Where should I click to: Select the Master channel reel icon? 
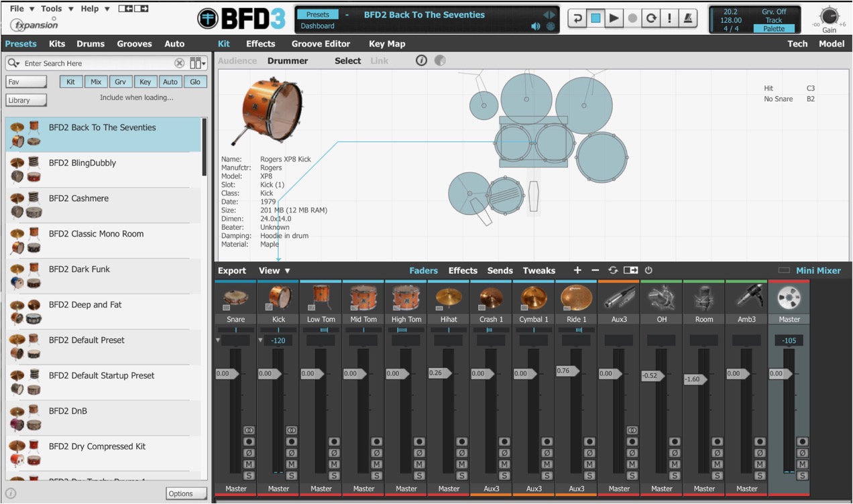point(789,298)
